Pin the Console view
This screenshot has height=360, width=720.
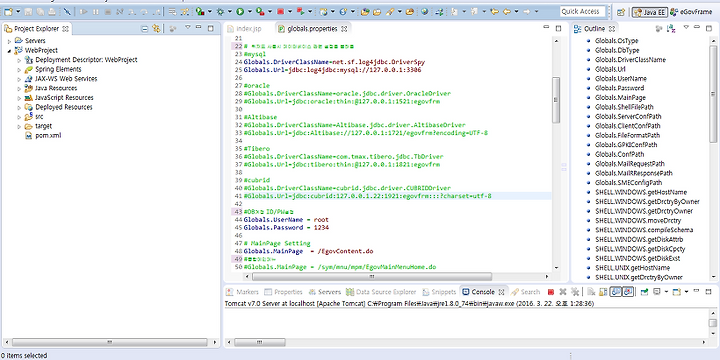644,292
